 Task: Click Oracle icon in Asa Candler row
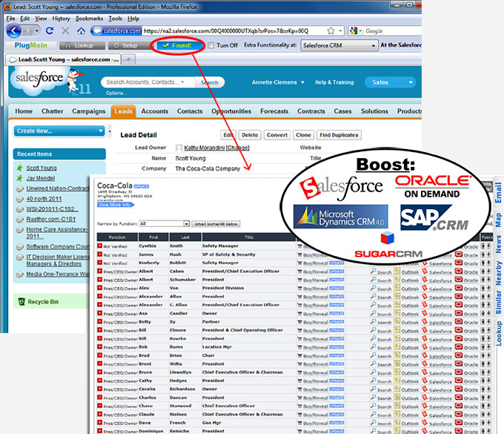tap(459, 313)
